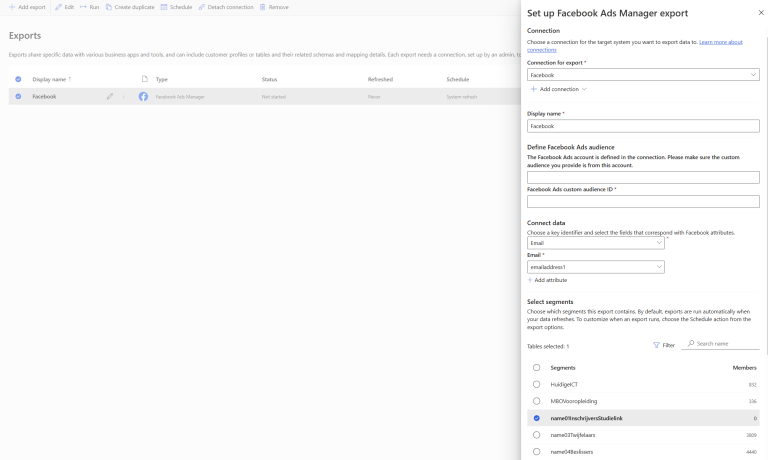This screenshot has width=768, height=460.
Task: Toggle the select-all checkmark in the table header
Action: tap(18, 79)
